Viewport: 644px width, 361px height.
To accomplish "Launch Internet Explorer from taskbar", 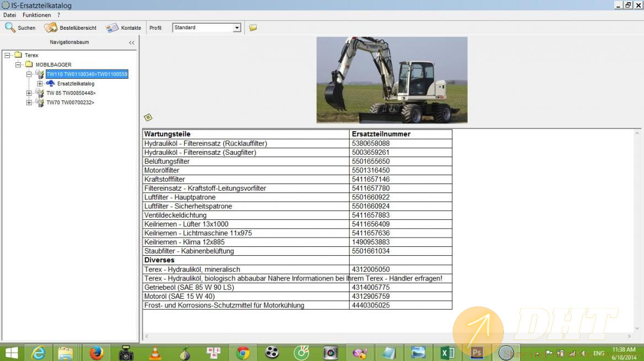I will 38,353.
